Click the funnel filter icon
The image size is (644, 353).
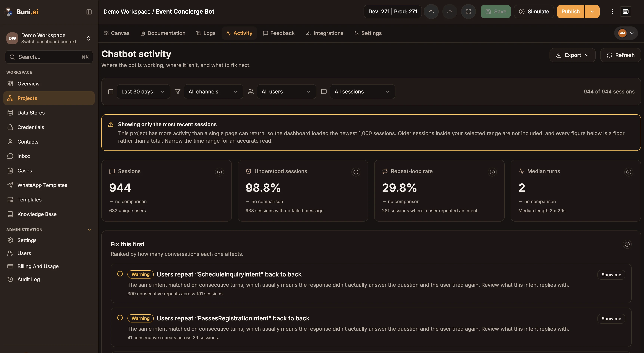click(x=178, y=92)
